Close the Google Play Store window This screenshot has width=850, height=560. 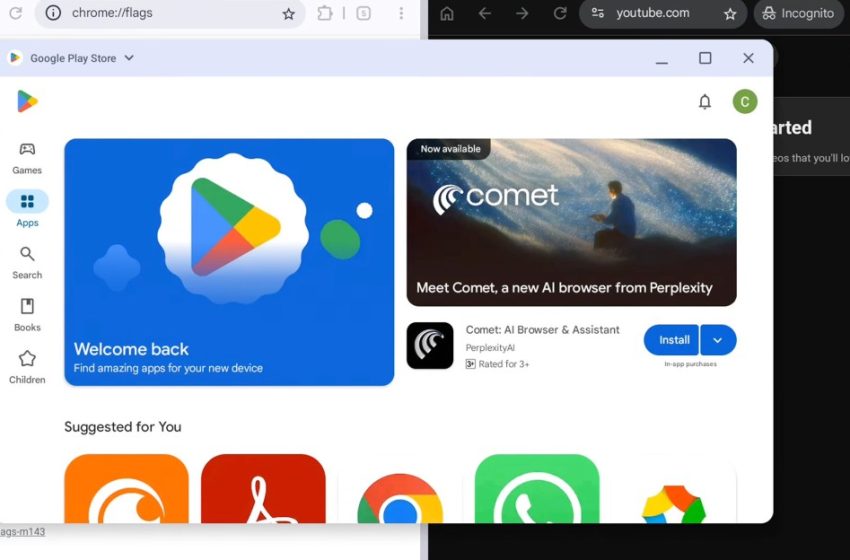click(748, 58)
